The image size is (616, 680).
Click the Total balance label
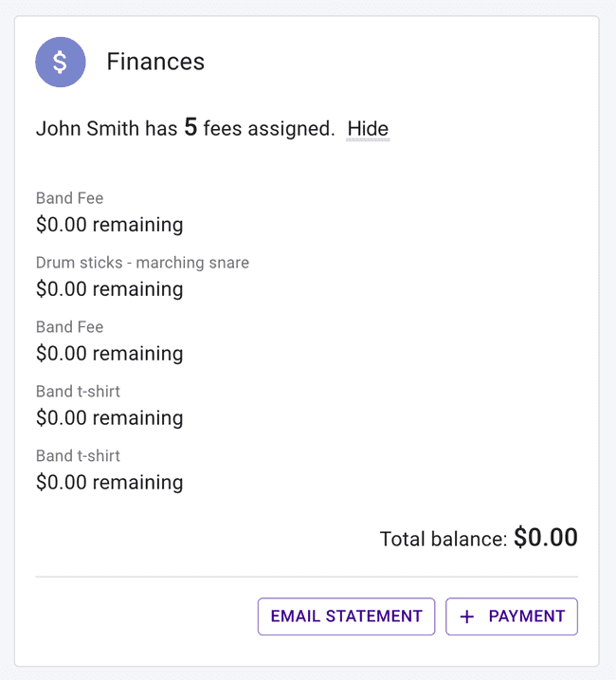(x=443, y=539)
